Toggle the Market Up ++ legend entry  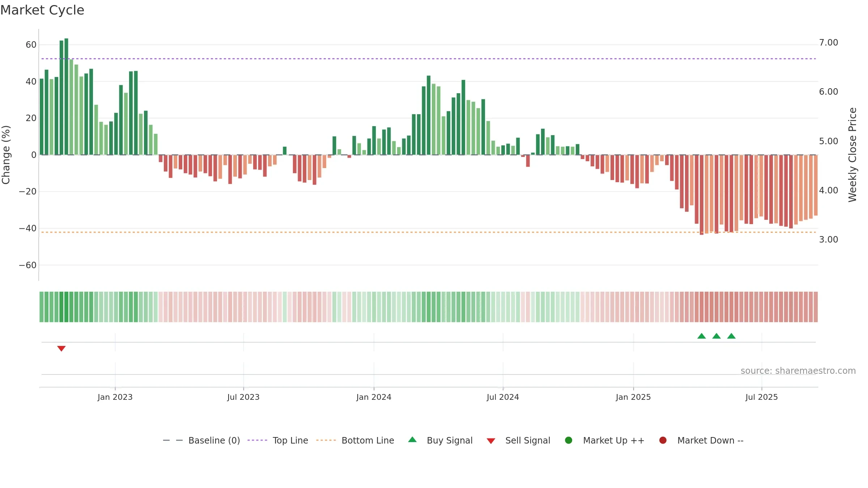coord(604,440)
